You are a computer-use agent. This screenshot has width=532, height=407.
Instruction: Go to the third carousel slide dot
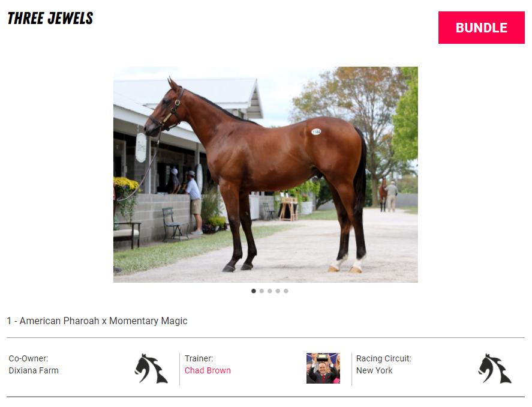(x=270, y=291)
